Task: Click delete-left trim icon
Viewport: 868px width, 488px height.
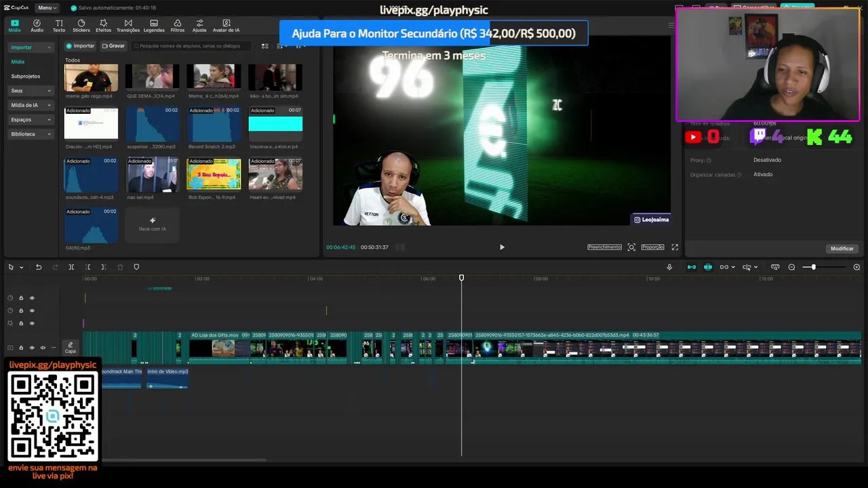Action: [x=87, y=267]
